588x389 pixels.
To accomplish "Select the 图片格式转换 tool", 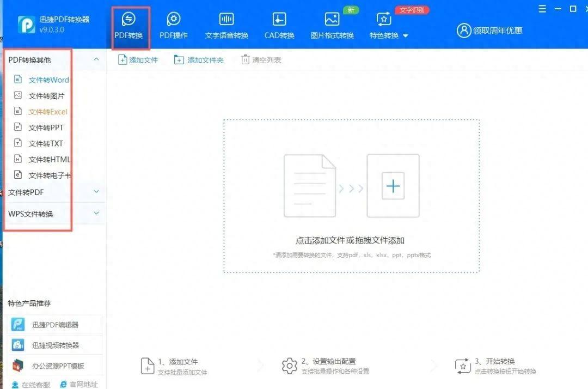I will [332, 25].
